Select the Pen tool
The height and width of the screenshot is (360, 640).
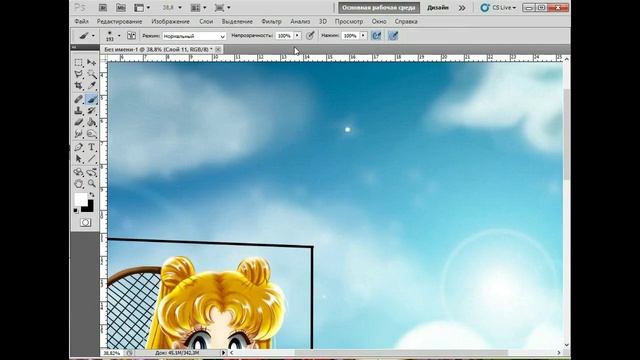[78, 147]
